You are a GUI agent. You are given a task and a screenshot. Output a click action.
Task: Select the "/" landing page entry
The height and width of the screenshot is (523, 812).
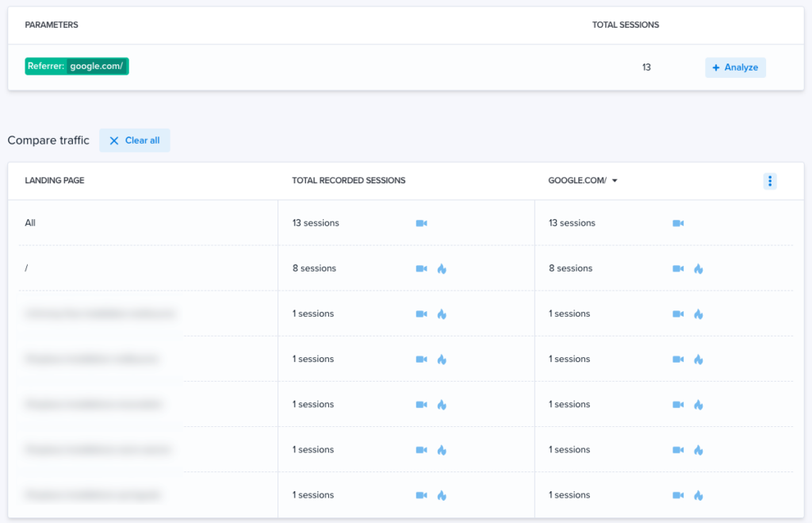coord(26,268)
